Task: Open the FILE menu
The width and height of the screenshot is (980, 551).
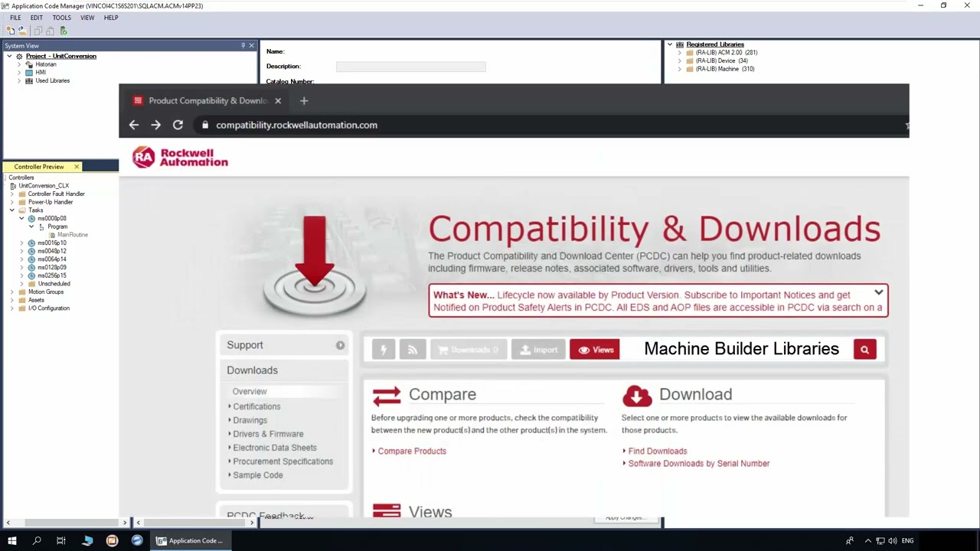Action: pyautogui.click(x=15, y=18)
